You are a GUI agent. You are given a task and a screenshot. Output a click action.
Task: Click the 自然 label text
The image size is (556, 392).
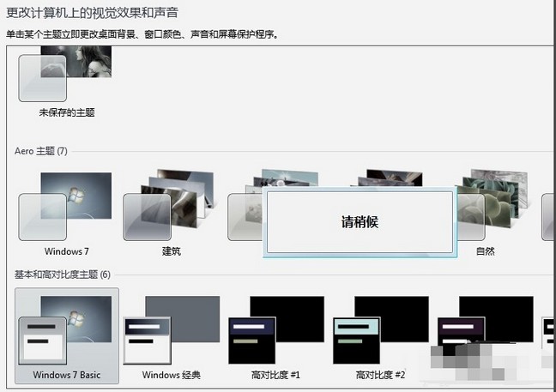(x=485, y=251)
